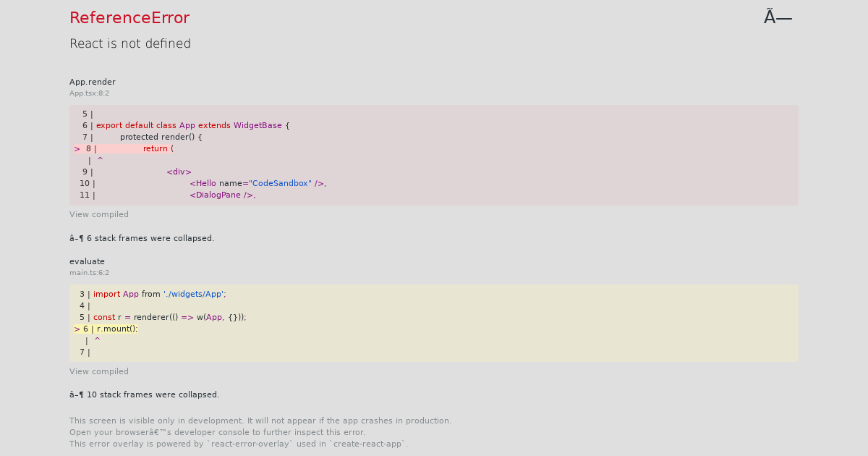Viewport: 868px width, 456px height.
Task: Click the ReferenceError heading
Action: 129,17
